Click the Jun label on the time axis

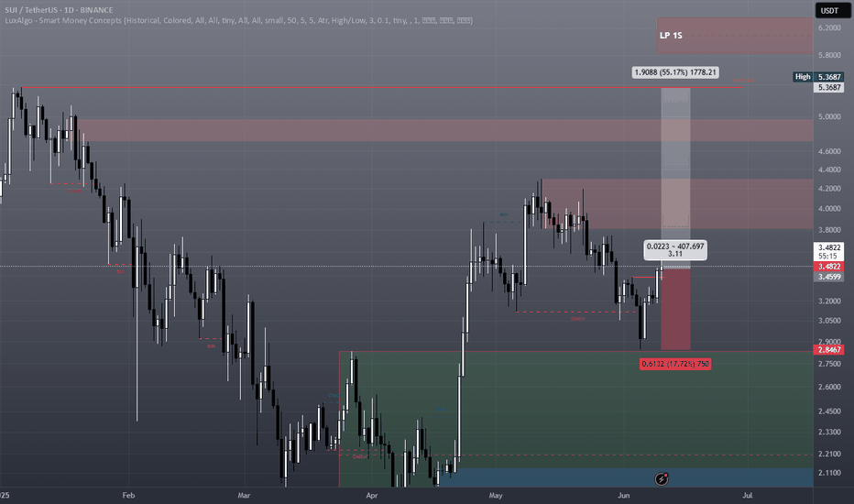click(624, 495)
